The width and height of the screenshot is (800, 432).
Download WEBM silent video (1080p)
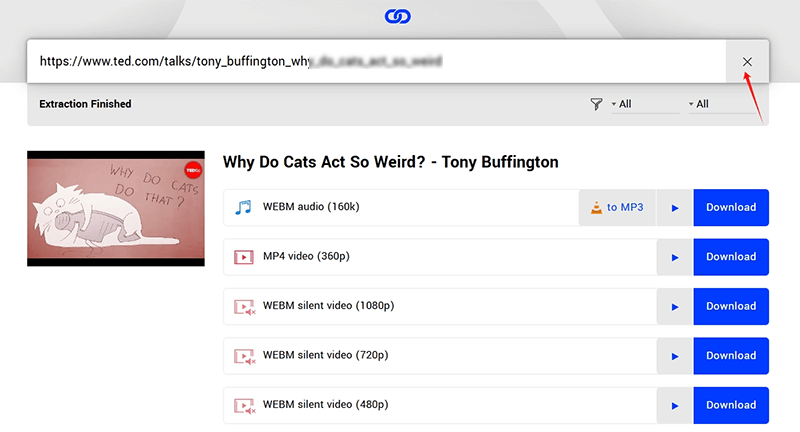tap(731, 307)
